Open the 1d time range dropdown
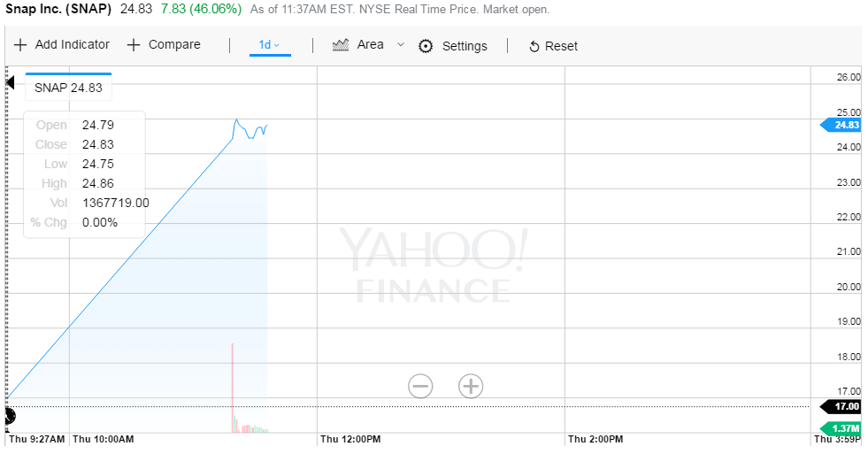This screenshot has height=454, width=868. pyautogui.click(x=269, y=45)
